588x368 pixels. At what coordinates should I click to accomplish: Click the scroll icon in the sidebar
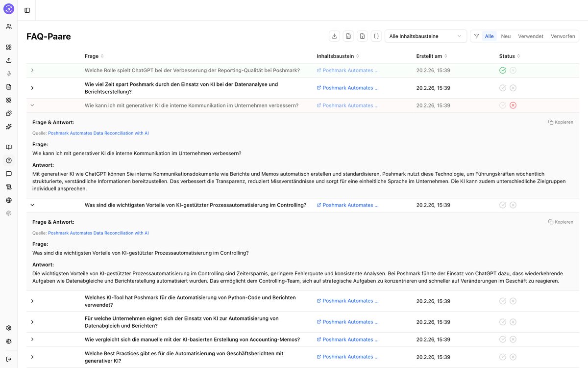point(9,187)
